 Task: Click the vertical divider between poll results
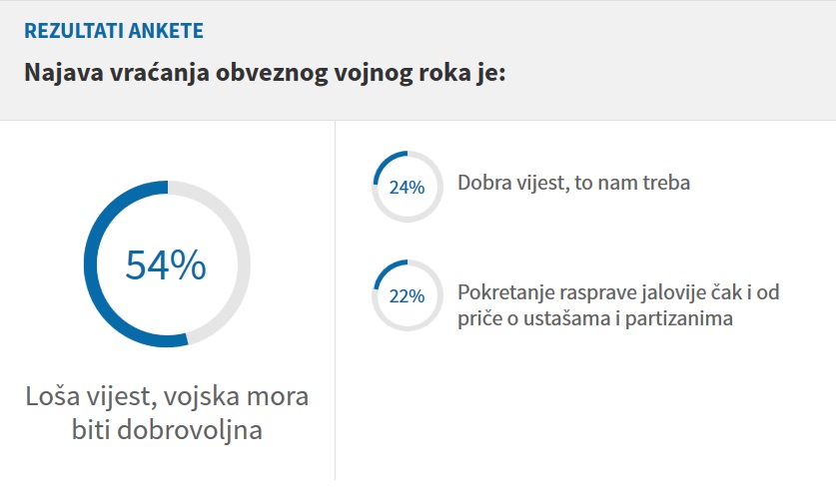click(x=335, y=299)
